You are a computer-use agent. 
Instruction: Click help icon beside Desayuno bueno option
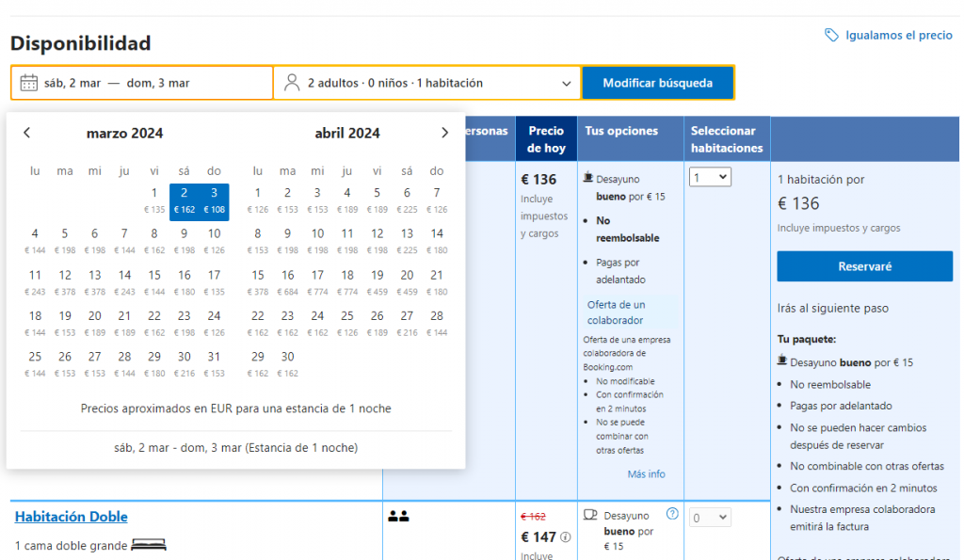[x=672, y=514]
